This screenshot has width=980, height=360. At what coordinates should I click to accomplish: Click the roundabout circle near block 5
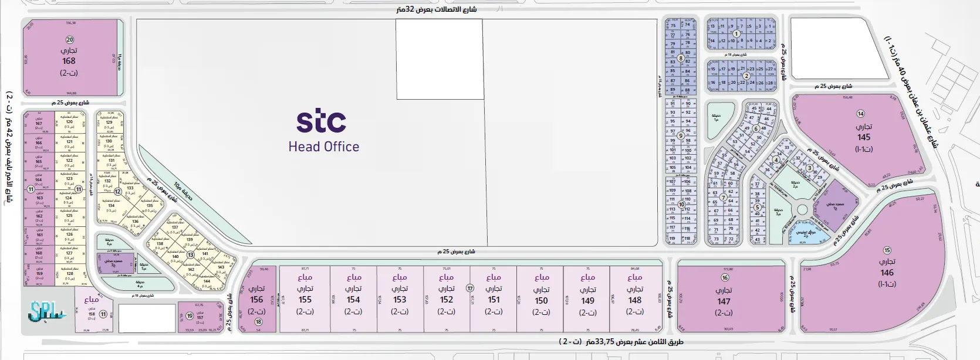(x=801, y=210)
